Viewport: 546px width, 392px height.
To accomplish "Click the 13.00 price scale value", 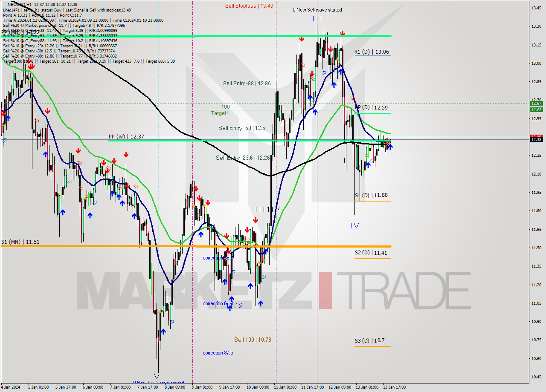I will (536, 63).
